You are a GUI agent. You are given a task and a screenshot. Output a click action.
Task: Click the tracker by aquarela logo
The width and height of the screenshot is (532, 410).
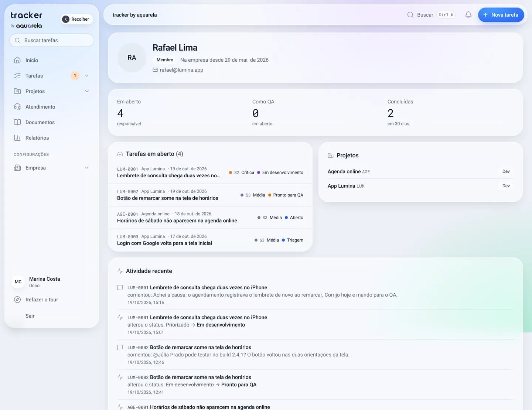26,20
